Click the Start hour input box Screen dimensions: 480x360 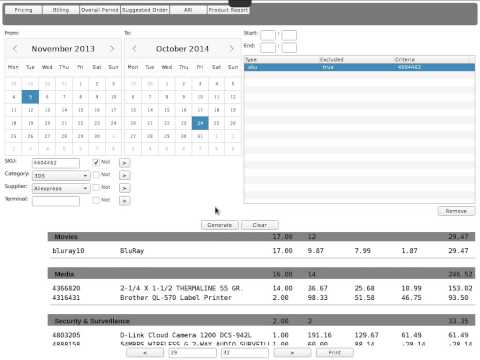point(268,35)
